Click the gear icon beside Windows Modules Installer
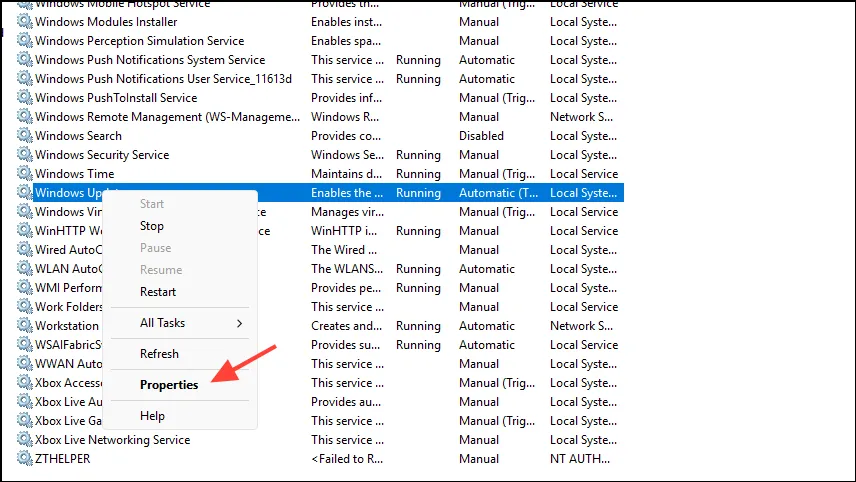This screenshot has width=856, height=482. coord(25,22)
